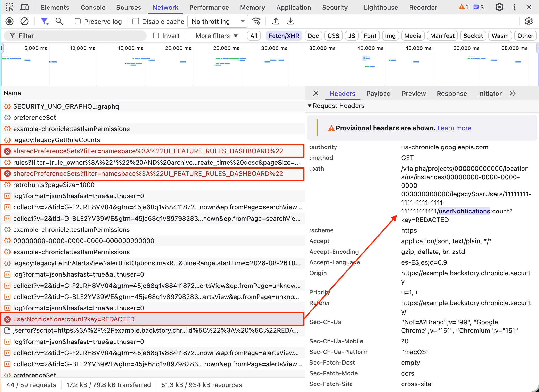Filter requests by Fetch/XHR type

284,36
